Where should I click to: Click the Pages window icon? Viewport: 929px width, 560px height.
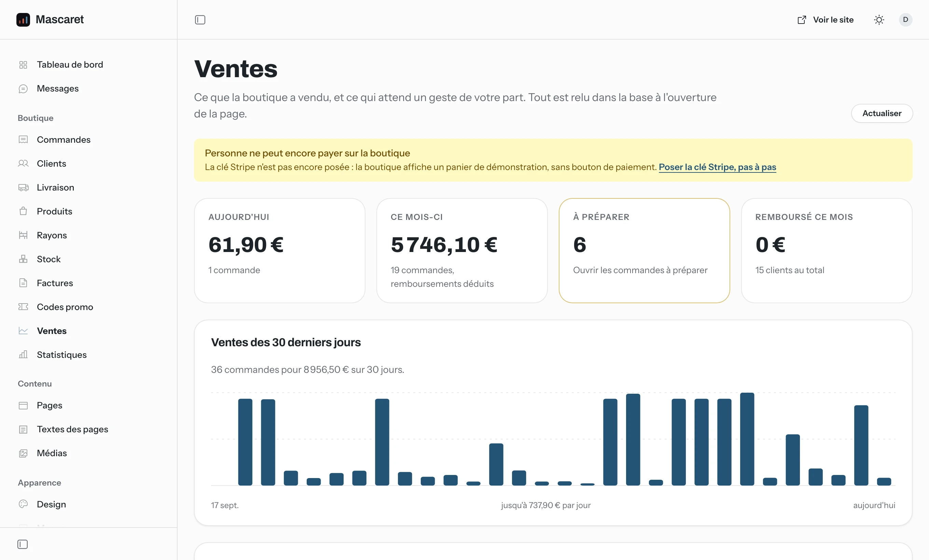tap(23, 406)
